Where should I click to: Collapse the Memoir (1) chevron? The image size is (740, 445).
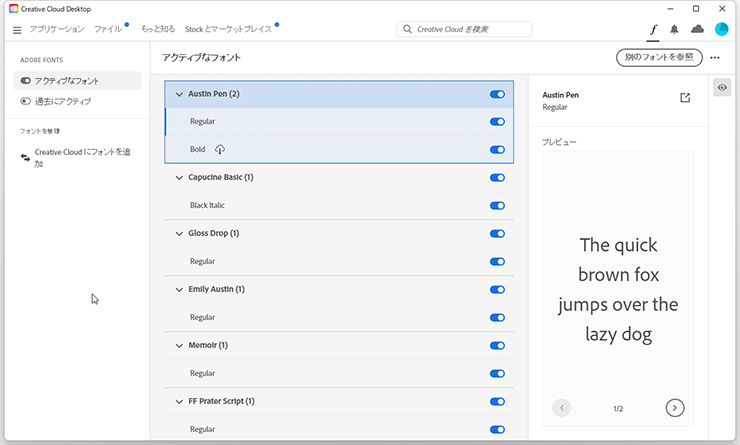click(x=179, y=346)
